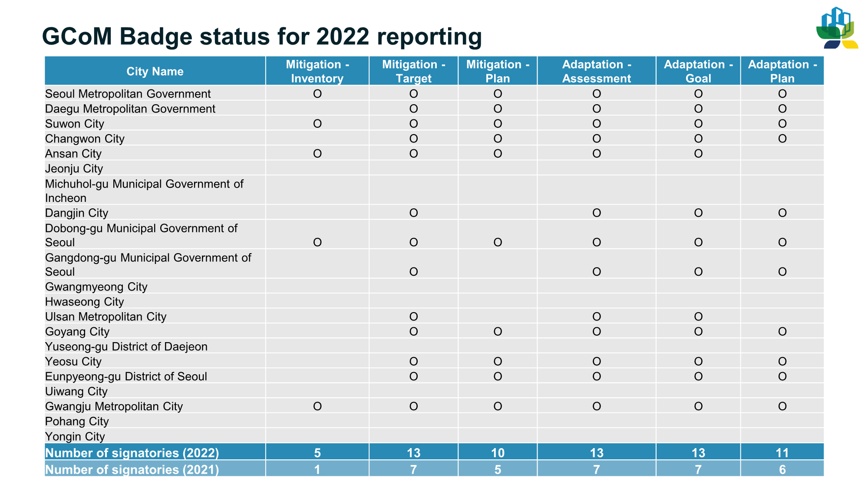Click the 2021 Mitigation Inventory total '1'
This screenshot has width=868, height=498.
pos(317,469)
